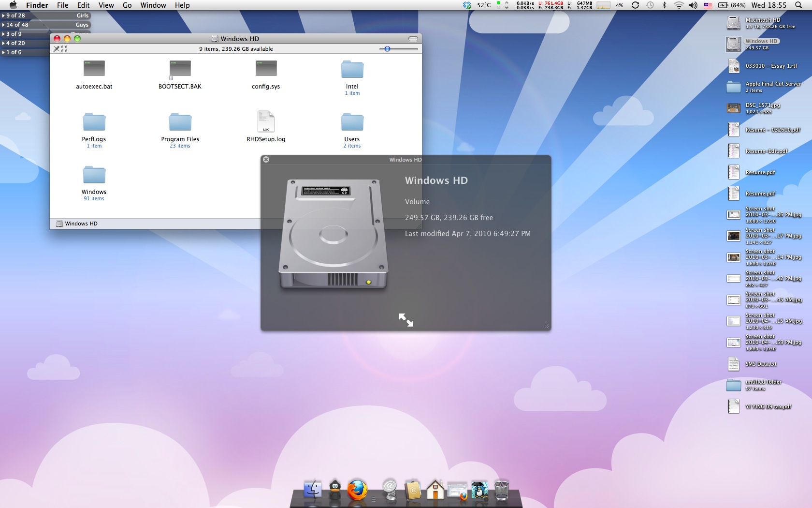Open the Intel folder
Viewport: 812px width, 508px height.
click(x=352, y=69)
